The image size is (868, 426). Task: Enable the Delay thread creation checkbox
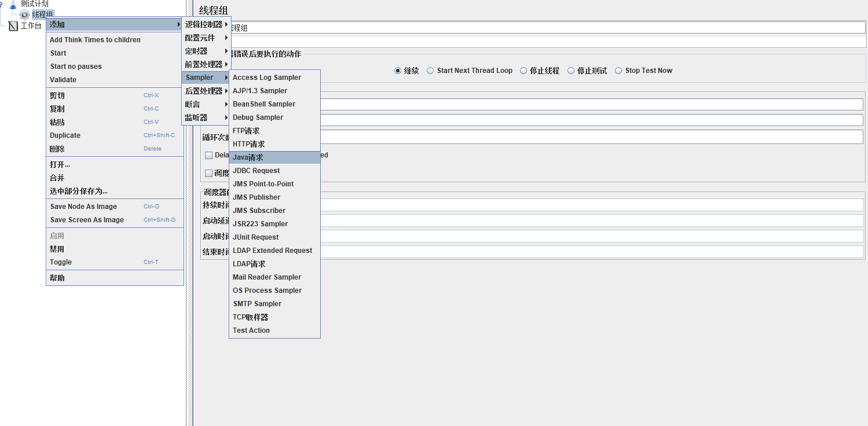tap(208, 155)
